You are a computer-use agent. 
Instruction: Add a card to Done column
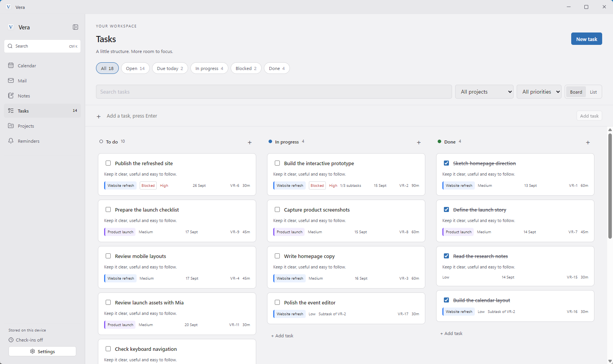tap(588, 143)
